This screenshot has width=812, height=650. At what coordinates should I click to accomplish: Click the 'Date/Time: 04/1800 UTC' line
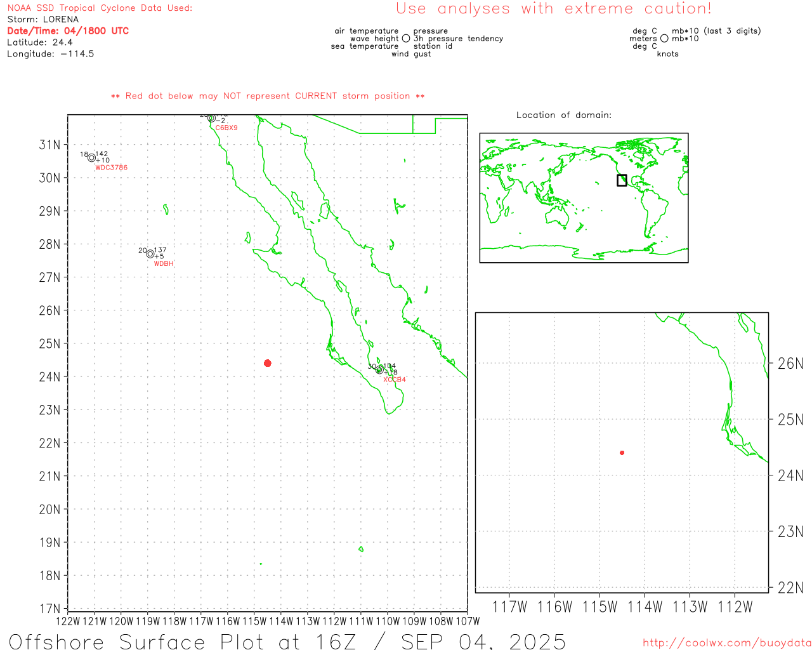point(68,31)
